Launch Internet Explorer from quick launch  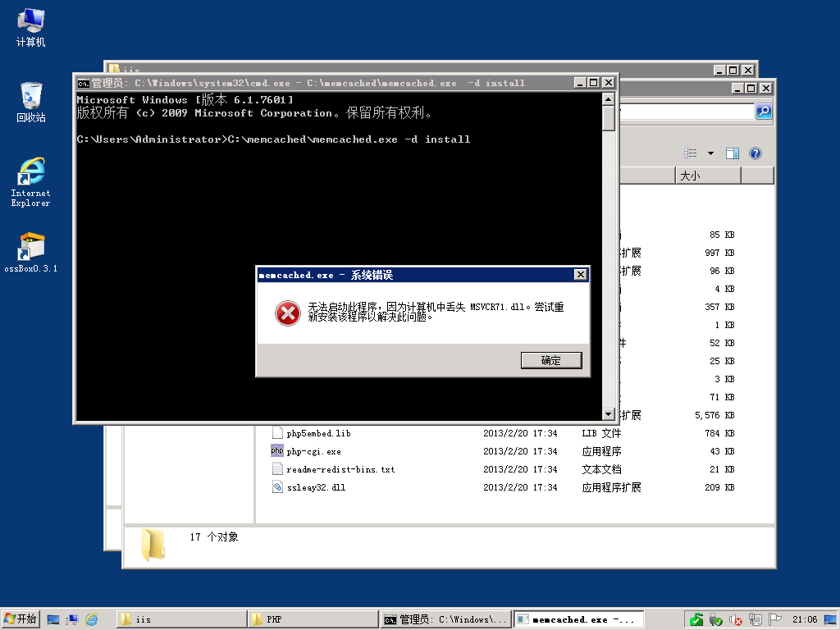pos(92,620)
